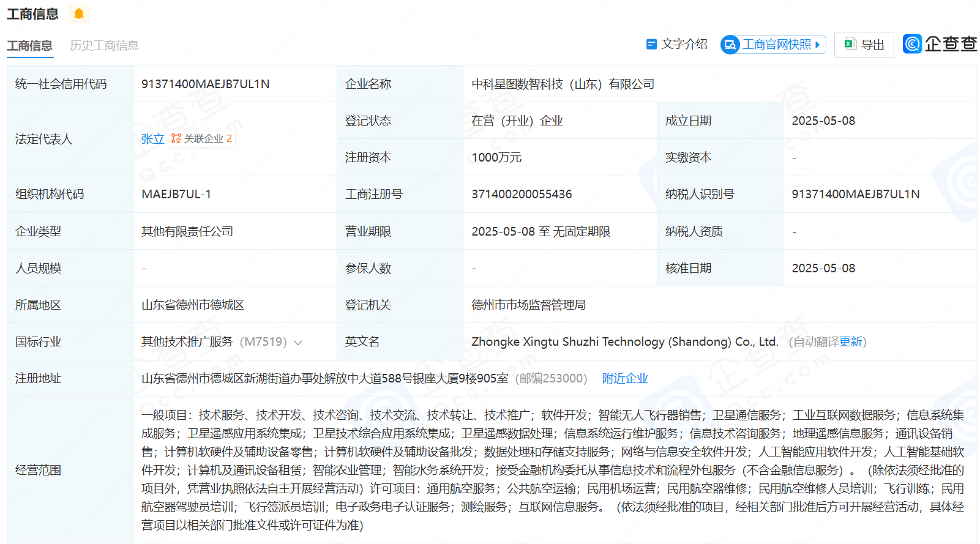The width and height of the screenshot is (980, 544).
Task: Select 营业期限 2025-05-08 至 无固定期限
Action: click(x=541, y=231)
